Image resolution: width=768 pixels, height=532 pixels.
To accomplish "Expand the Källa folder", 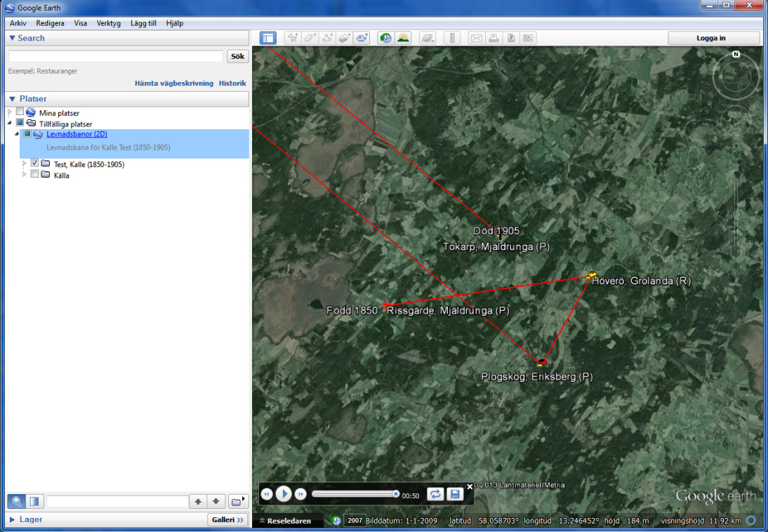I will point(24,174).
